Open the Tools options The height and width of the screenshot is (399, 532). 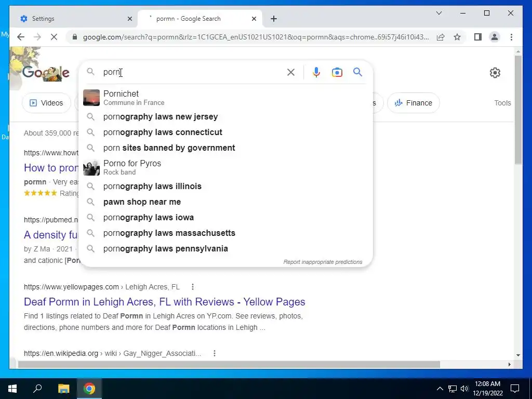(x=502, y=103)
